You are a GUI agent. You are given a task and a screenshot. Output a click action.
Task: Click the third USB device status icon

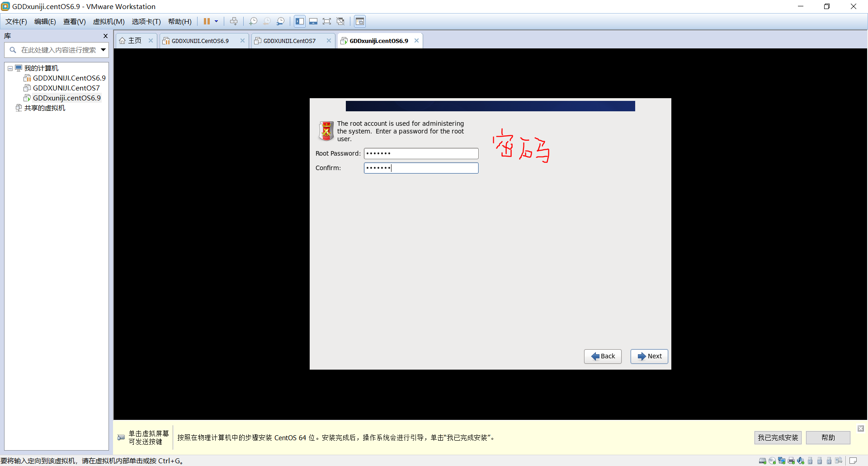[x=829, y=461]
